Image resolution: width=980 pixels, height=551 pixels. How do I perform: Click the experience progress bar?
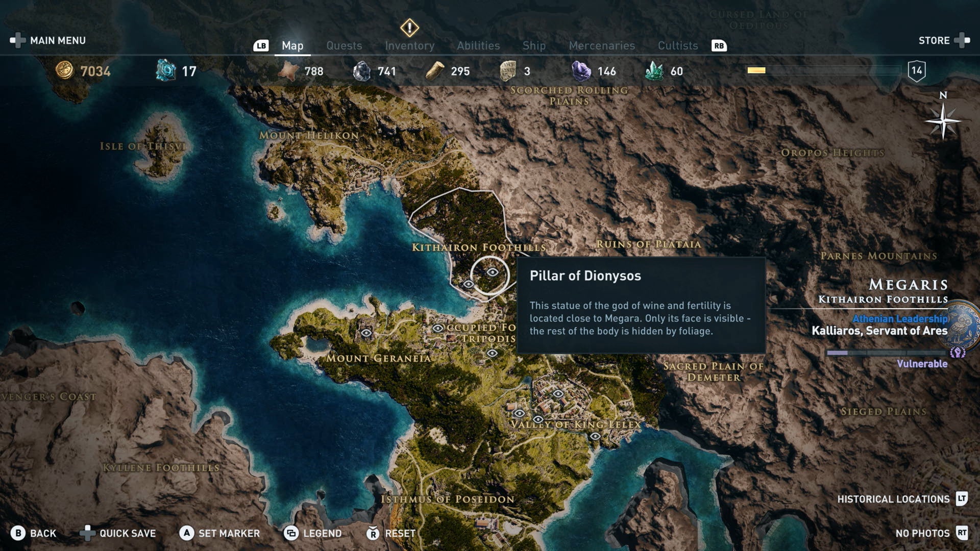[x=824, y=70]
